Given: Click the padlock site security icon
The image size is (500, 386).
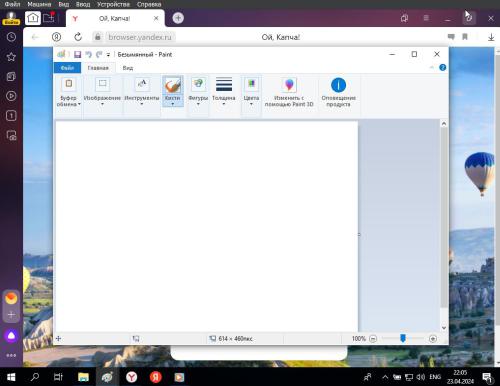Looking at the screenshot, I should [98, 37].
